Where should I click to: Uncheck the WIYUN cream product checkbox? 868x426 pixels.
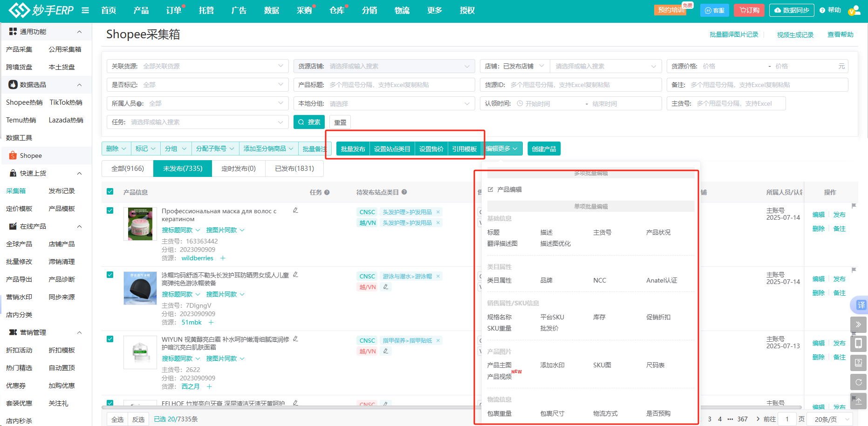(110, 339)
